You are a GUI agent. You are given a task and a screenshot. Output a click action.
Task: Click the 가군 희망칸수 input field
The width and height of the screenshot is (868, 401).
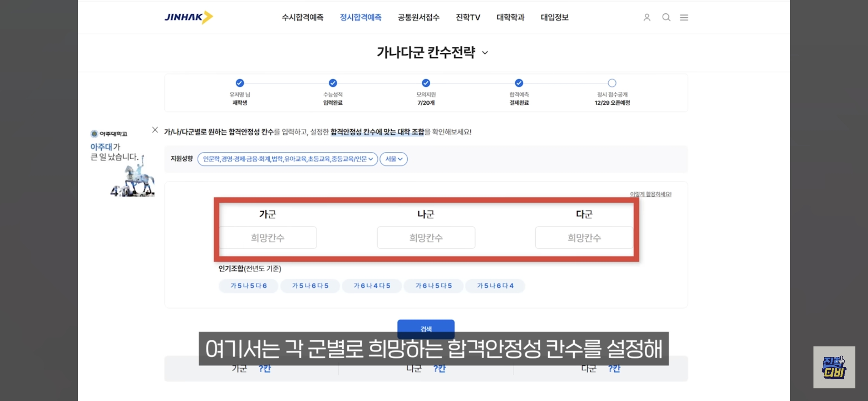coord(268,238)
